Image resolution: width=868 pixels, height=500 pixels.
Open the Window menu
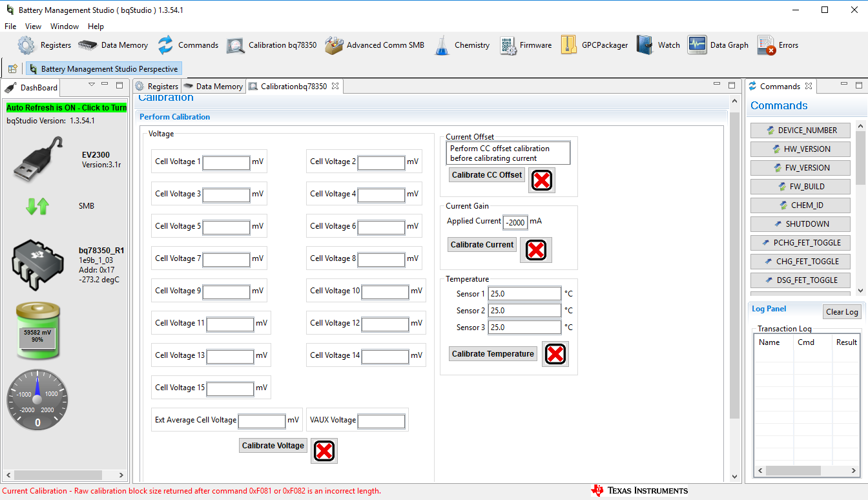pyautogui.click(x=65, y=26)
